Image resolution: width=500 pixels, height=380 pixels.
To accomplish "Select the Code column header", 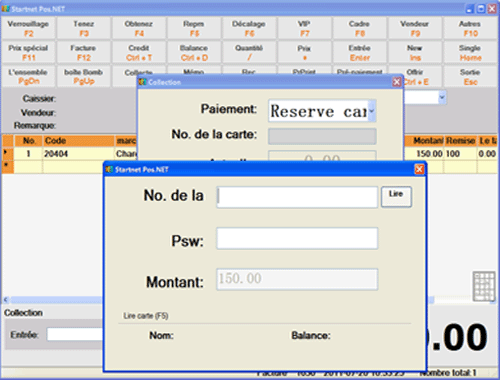I will point(79,141).
